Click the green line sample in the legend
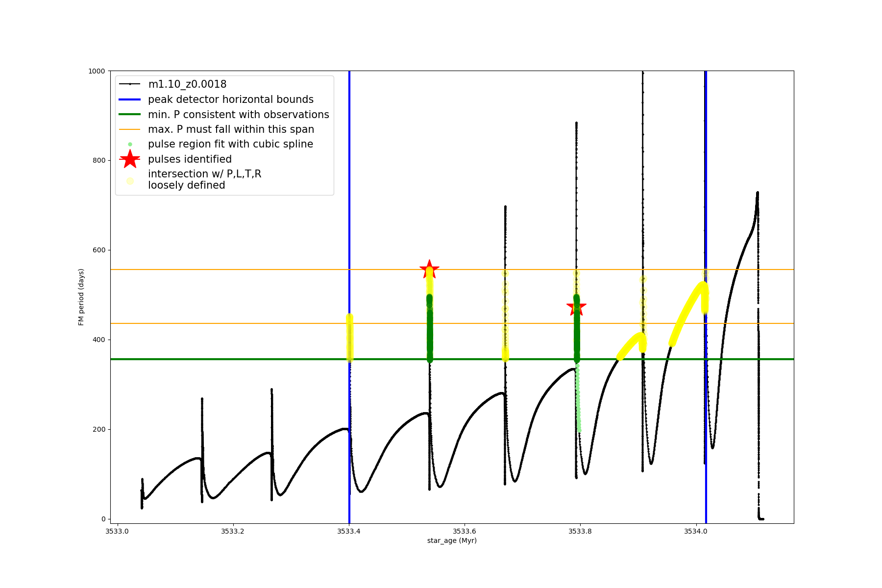The width and height of the screenshot is (882, 588). (130, 115)
